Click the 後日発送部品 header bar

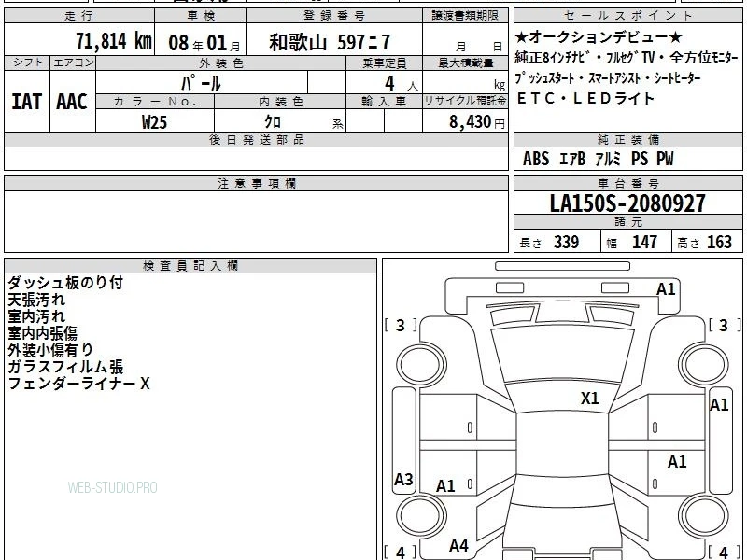256,139
